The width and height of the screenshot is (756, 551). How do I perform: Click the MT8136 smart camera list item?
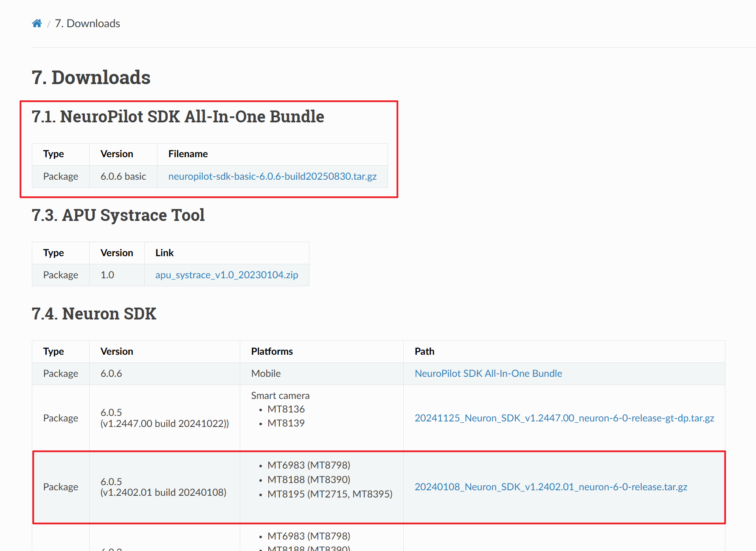[x=286, y=409]
